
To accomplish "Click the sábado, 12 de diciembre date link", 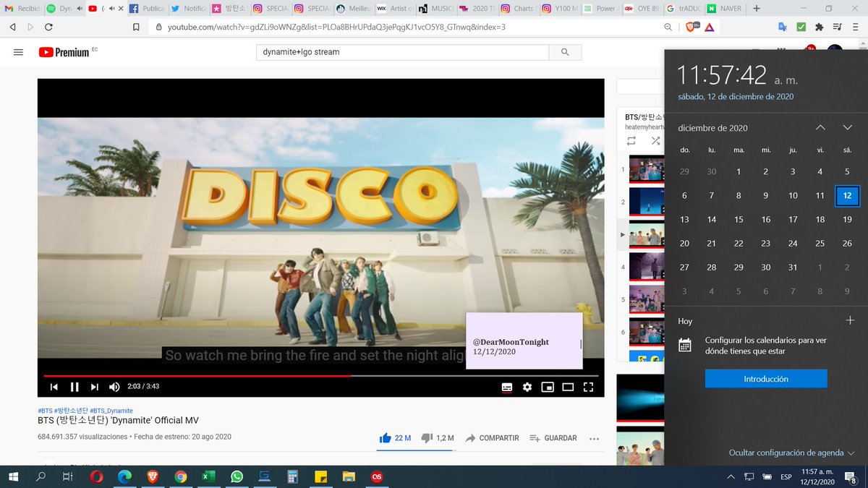I will [x=736, y=97].
